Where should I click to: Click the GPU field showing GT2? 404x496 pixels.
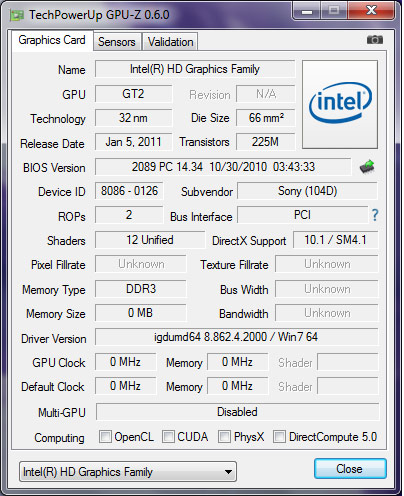pos(134,94)
